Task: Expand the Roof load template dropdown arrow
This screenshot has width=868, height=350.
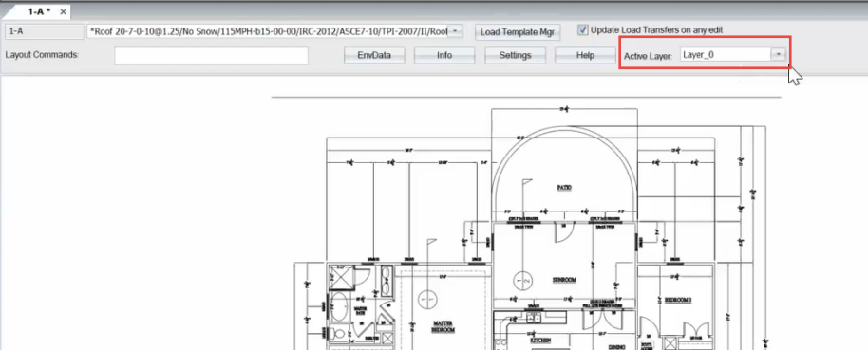Action: 455,31
